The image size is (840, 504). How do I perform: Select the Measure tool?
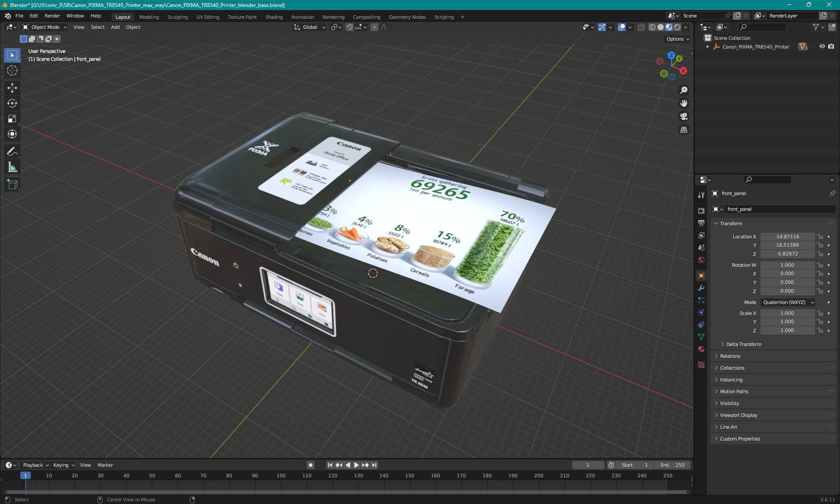coord(12,167)
